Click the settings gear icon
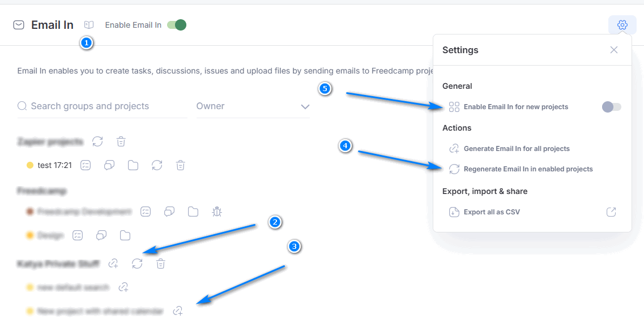The width and height of the screenshot is (644, 332). click(622, 25)
